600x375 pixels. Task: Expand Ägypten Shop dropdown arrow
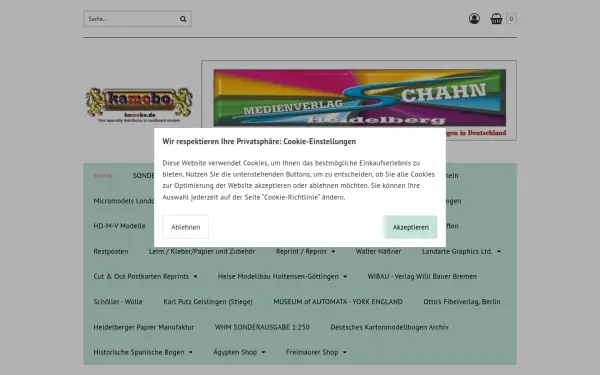[263, 352]
